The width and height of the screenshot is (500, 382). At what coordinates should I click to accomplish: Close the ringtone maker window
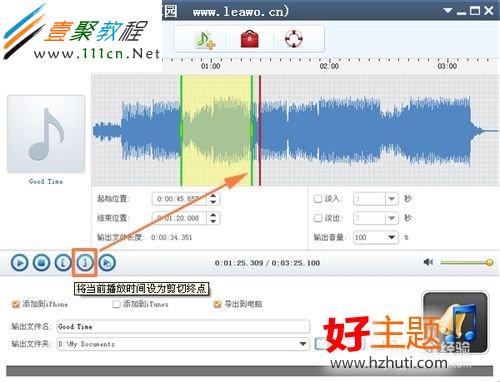[489, 11]
